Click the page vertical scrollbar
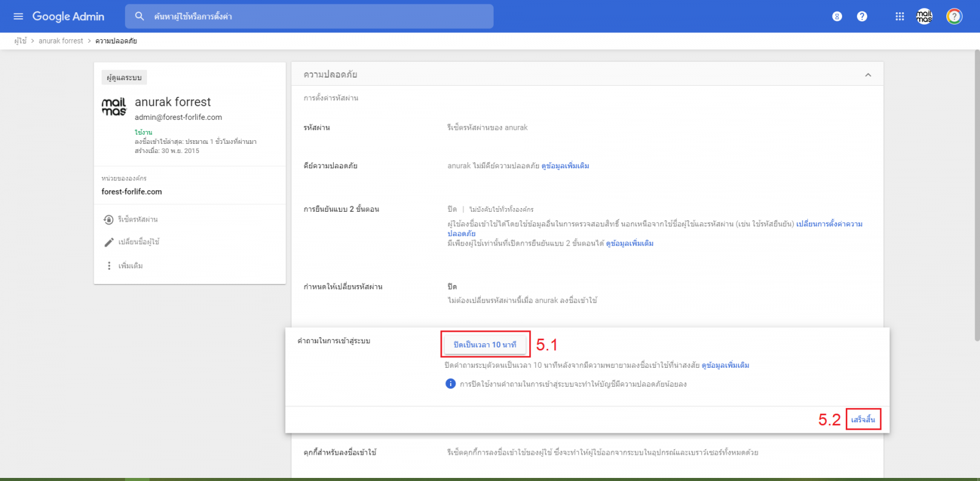The image size is (980, 481). (977, 196)
